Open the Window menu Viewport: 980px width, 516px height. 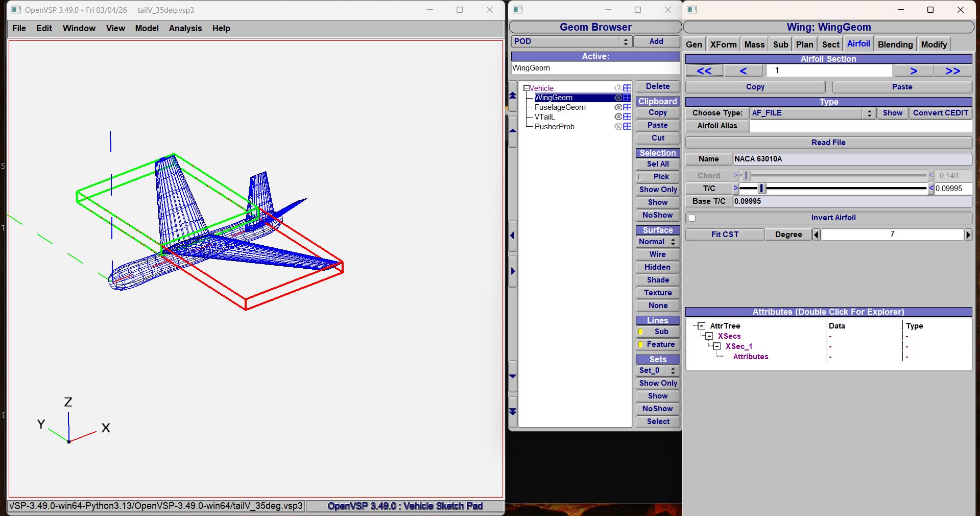tap(79, 28)
